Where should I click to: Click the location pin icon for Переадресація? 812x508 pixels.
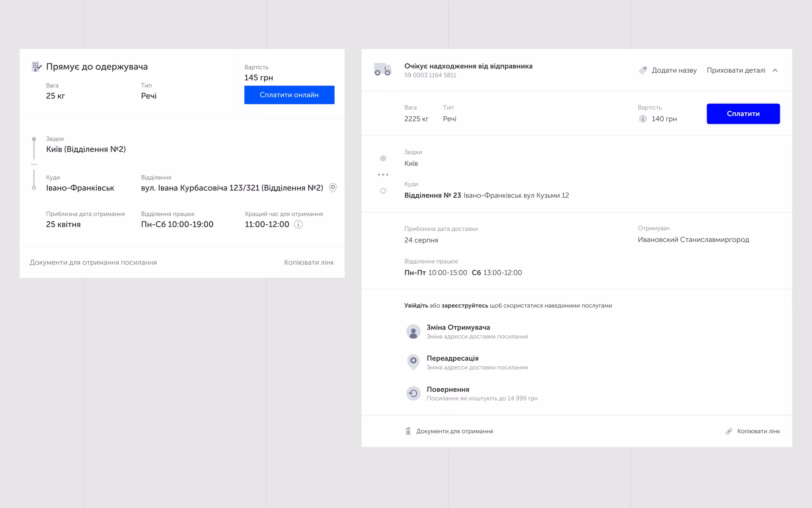(x=413, y=362)
